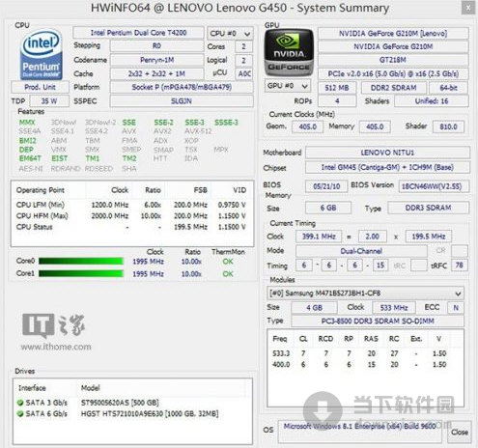Click the Chipset Intel GM45 field
Image resolution: width=478 pixels, height=448 pixels.
point(387,167)
